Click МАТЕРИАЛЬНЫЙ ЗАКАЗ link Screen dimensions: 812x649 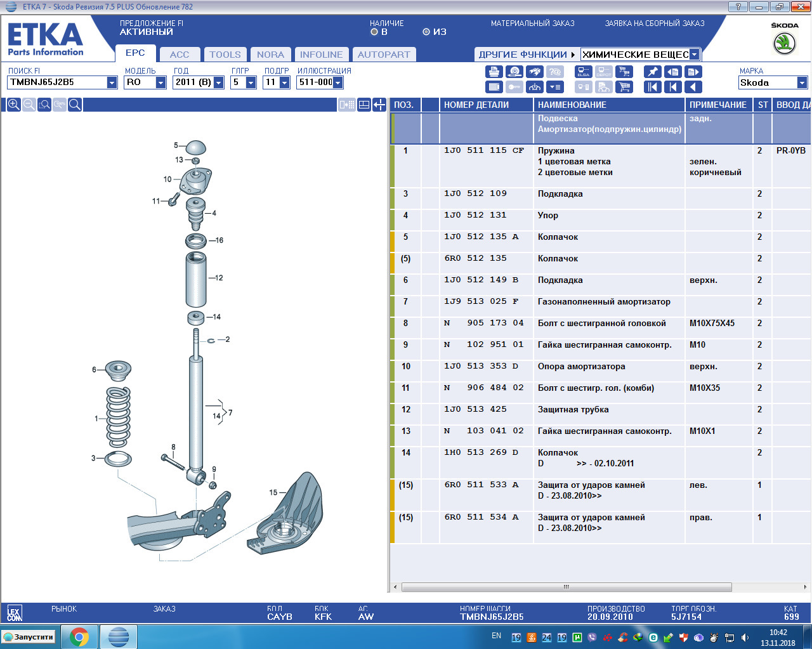(533, 23)
